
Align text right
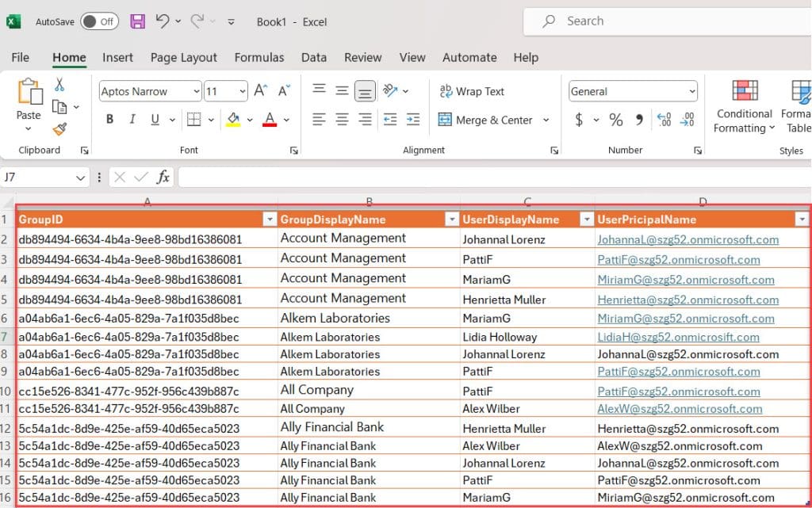click(365, 120)
